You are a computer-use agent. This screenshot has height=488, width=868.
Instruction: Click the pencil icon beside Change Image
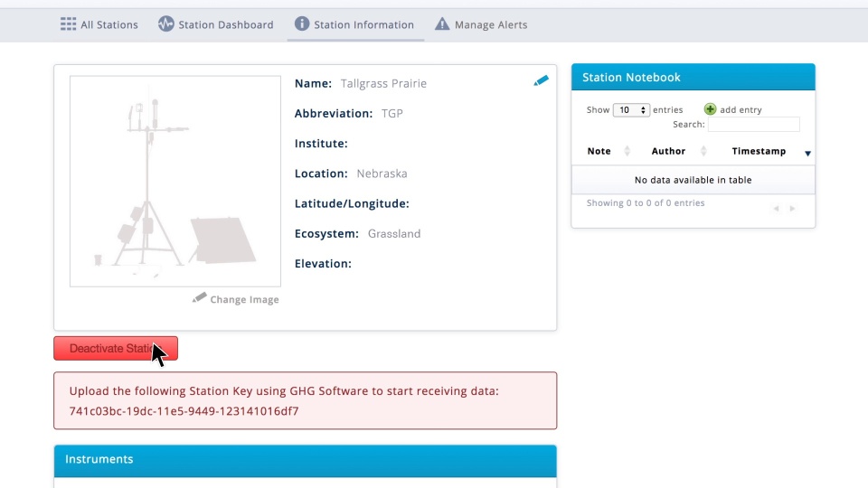pyautogui.click(x=199, y=297)
